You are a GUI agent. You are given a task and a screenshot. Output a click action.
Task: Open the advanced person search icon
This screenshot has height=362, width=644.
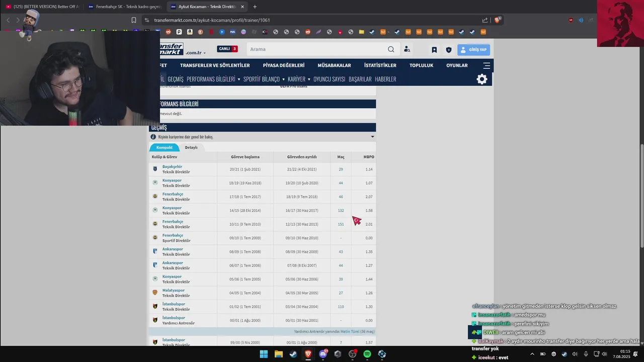(407, 49)
